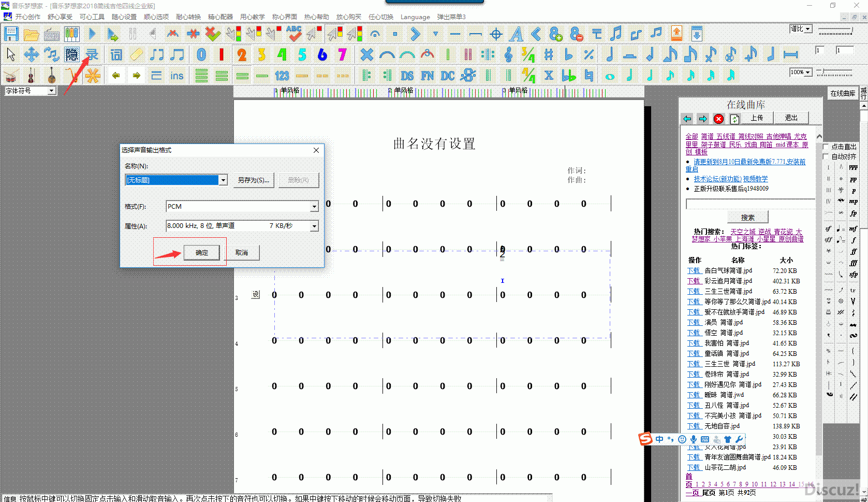
Task: Insert a sharp accidental
Action: click(x=549, y=54)
